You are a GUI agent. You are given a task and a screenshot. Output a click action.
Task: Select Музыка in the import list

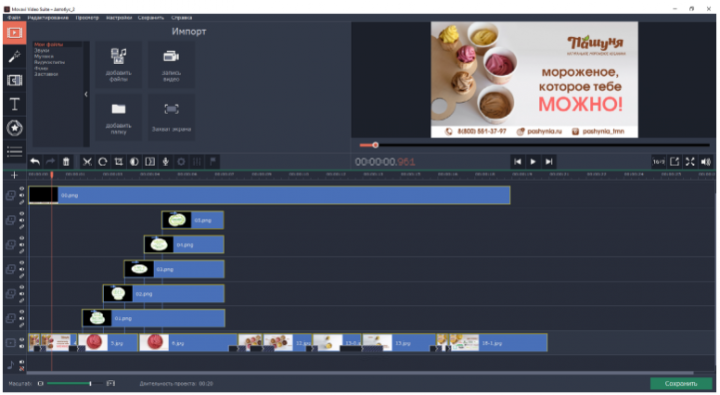44,56
